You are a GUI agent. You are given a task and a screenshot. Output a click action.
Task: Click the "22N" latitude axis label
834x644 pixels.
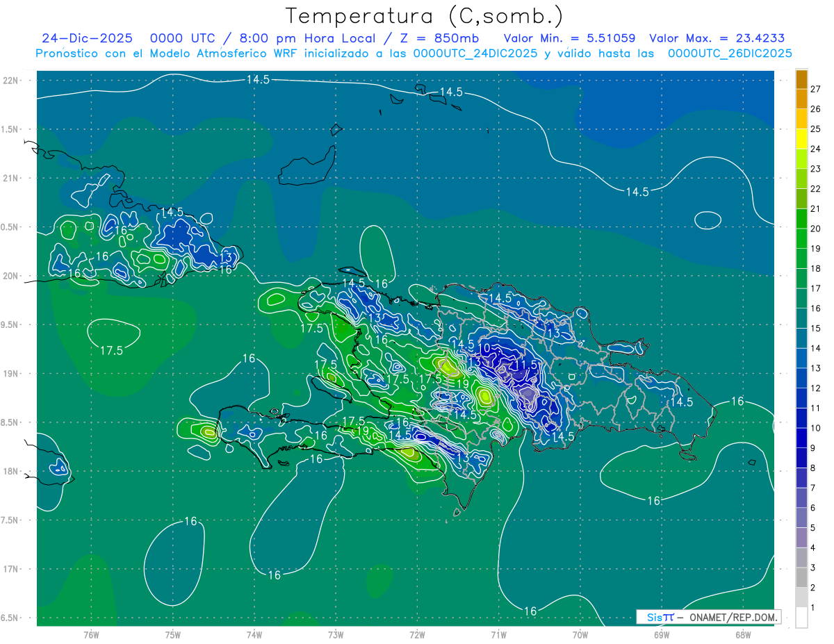point(11,80)
